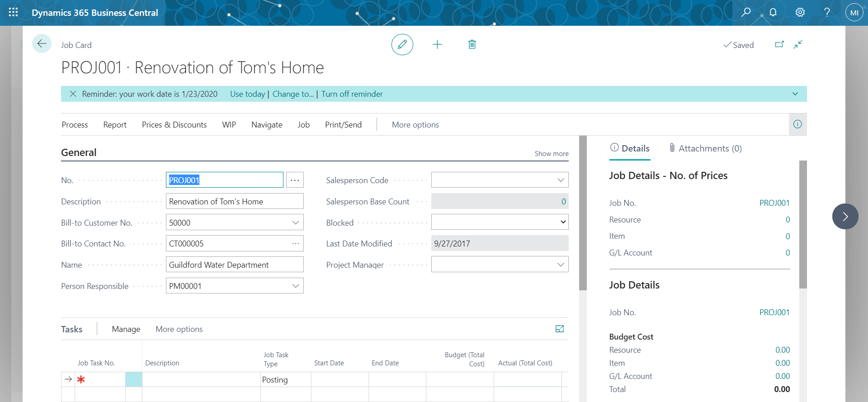The image size is (868, 402).
Task: Open the settings gear
Action: (x=800, y=12)
